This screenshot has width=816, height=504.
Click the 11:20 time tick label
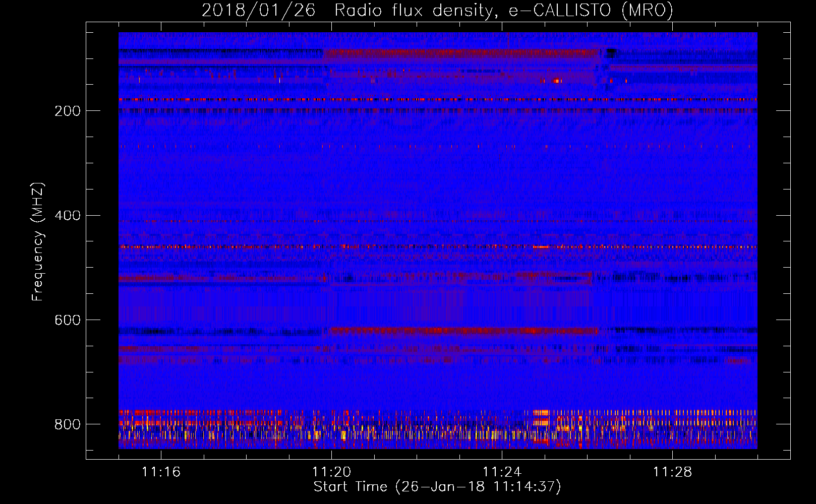coord(331,472)
